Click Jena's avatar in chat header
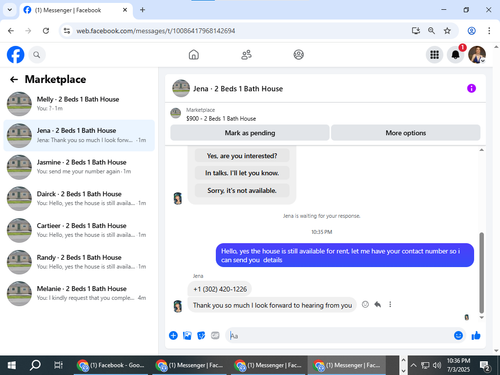The image size is (500, 375). click(181, 88)
